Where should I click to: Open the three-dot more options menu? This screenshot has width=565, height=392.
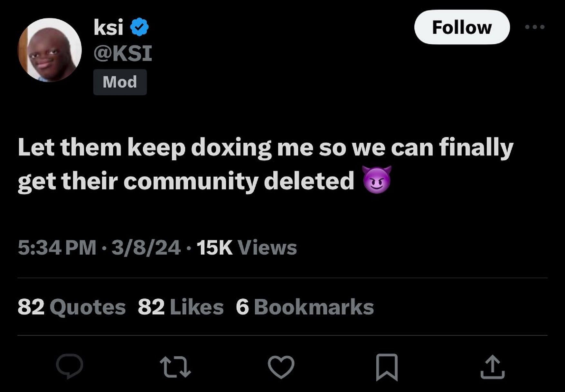point(534,27)
